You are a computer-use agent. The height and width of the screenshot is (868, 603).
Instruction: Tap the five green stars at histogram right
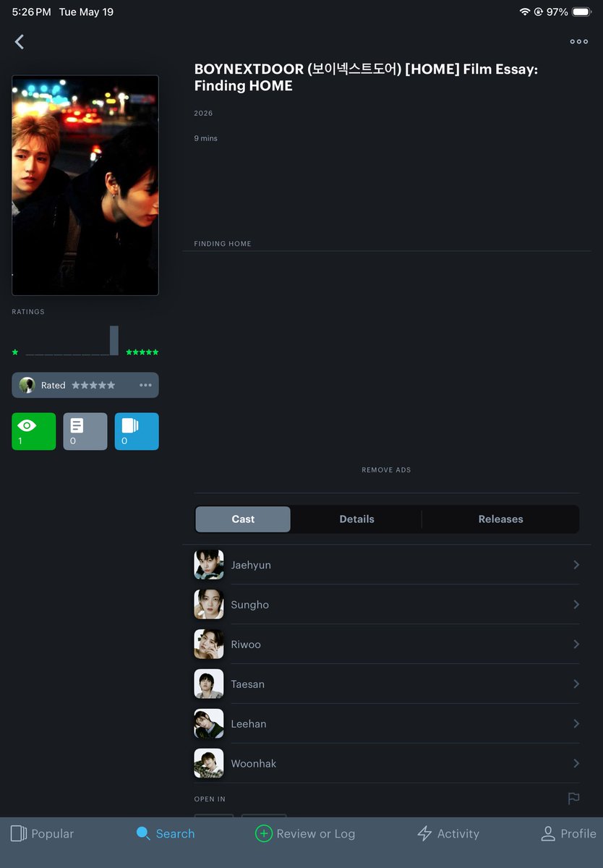[x=142, y=352]
